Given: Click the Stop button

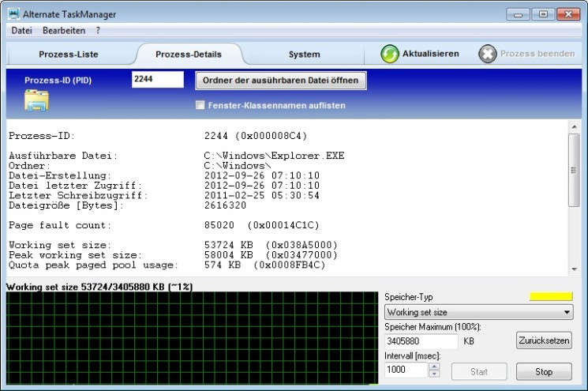Looking at the screenshot, I should pyautogui.click(x=544, y=371).
